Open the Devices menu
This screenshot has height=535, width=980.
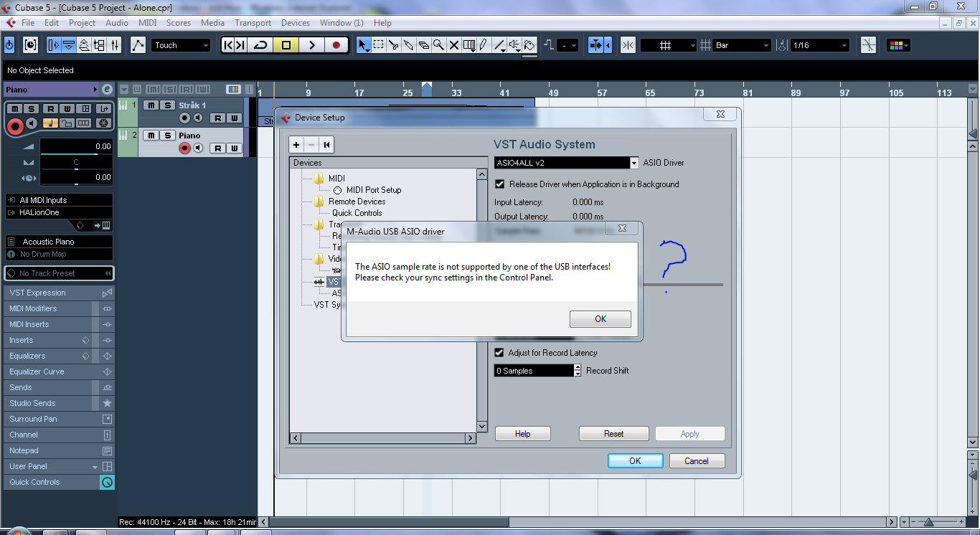coord(295,23)
